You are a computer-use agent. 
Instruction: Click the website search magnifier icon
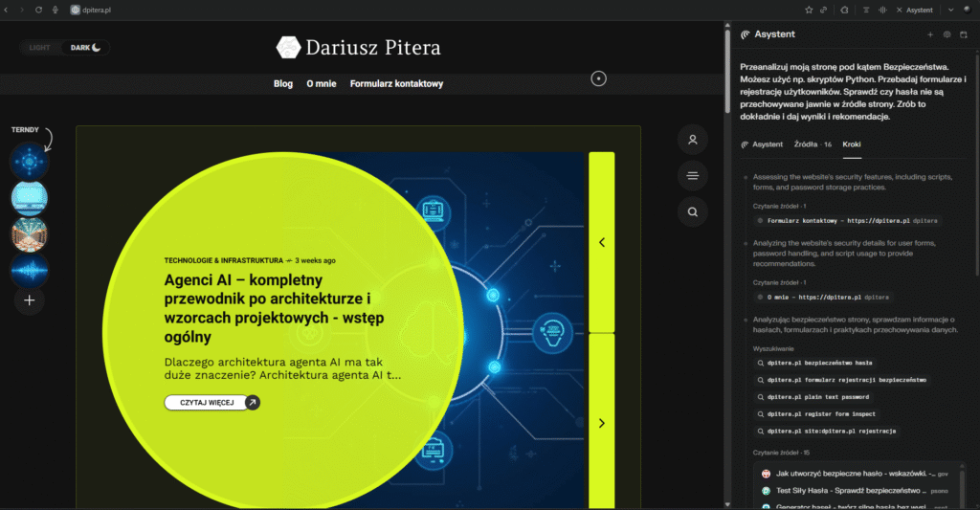pyautogui.click(x=692, y=211)
